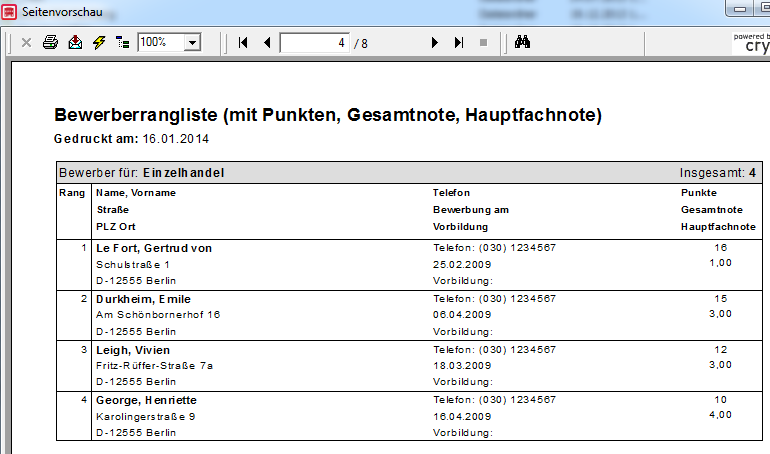Click address Fritz-Rüffer-Straße 7a
This screenshot has width=770, height=454.
point(155,366)
